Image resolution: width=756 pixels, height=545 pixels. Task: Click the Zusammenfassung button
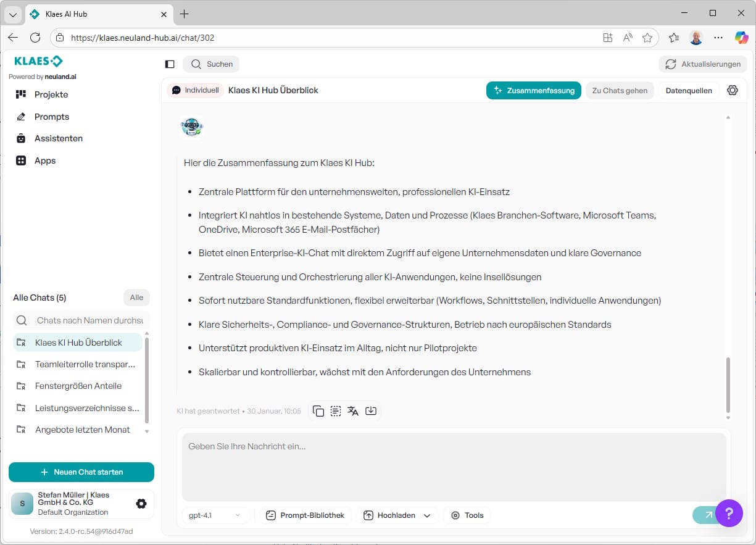(x=534, y=90)
